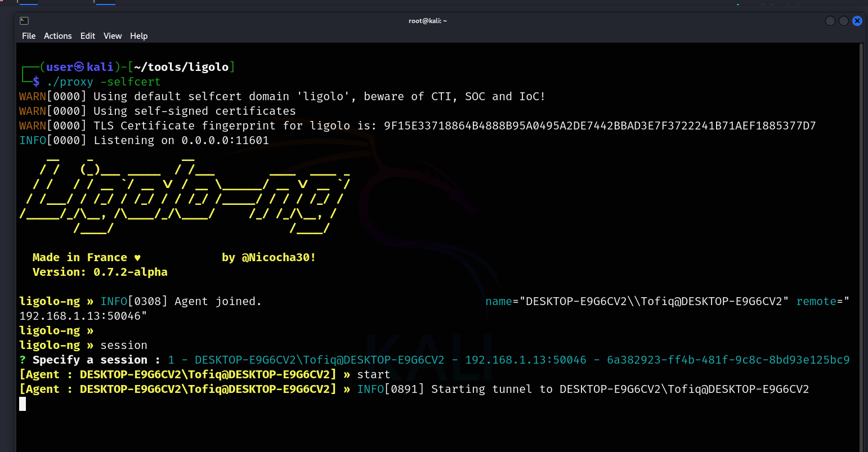868x452 pixels.
Task: Click the session ID 6a382923-ff4b-481f-9c8c-8bd93e125bc9
Action: pyautogui.click(x=728, y=360)
